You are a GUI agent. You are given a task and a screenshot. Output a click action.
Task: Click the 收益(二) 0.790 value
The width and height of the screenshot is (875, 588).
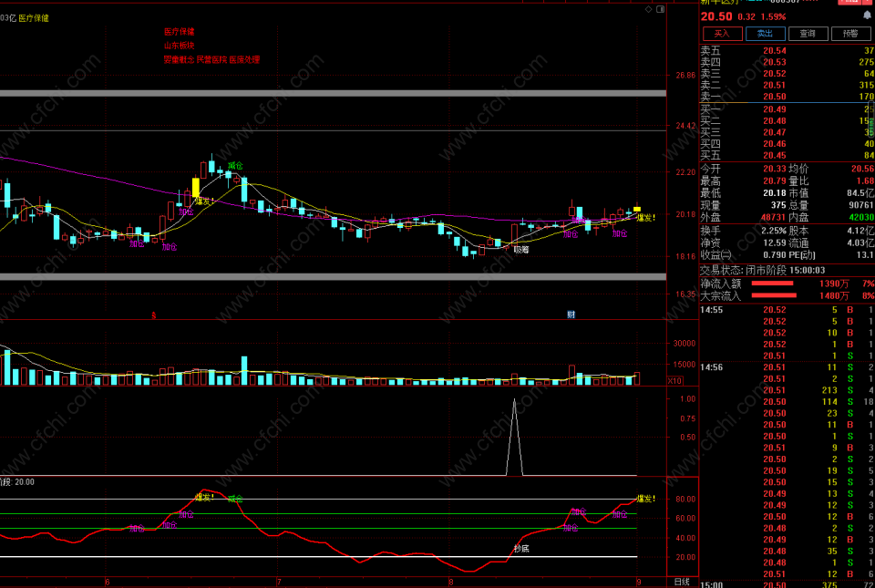coord(775,255)
